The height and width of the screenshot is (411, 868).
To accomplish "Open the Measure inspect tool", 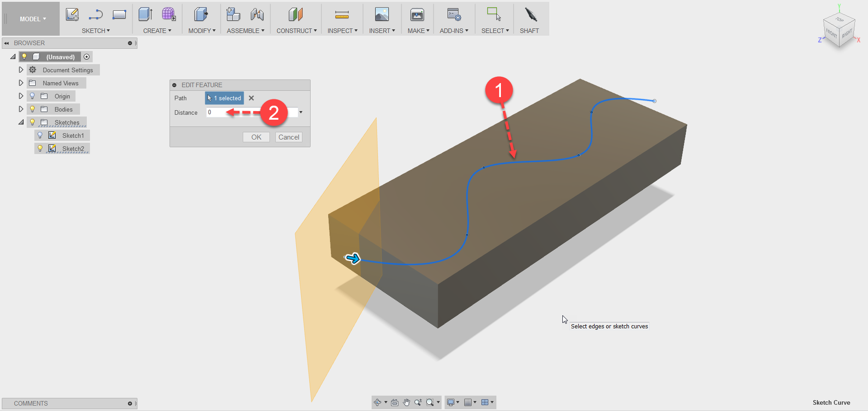I will pyautogui.click(x=342, y=14).
